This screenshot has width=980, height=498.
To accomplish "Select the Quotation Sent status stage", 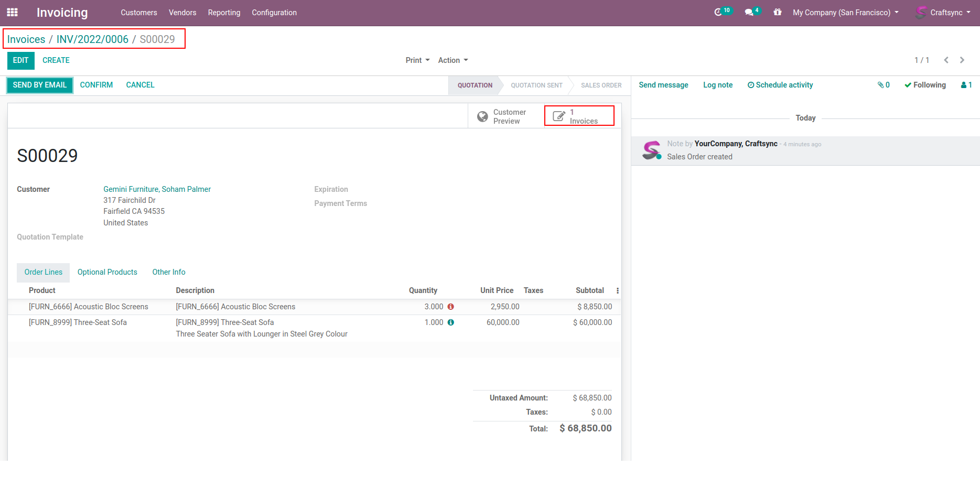I will pos(536,85).
